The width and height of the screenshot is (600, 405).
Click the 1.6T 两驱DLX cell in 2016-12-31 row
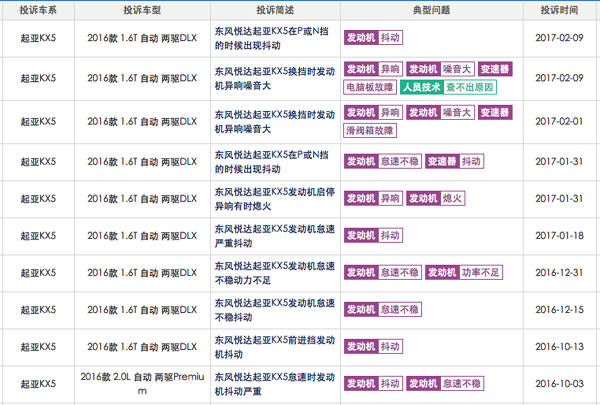click(x=142, y=273)
